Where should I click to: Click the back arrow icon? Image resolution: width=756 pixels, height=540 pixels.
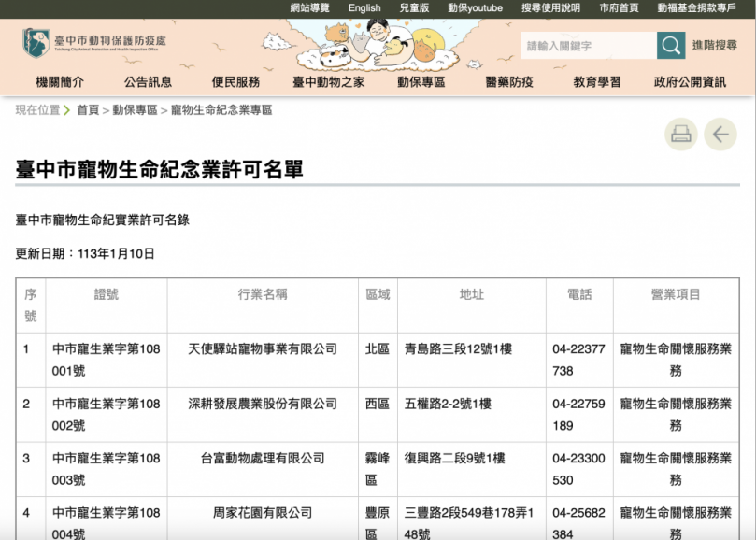coord(720,134)
